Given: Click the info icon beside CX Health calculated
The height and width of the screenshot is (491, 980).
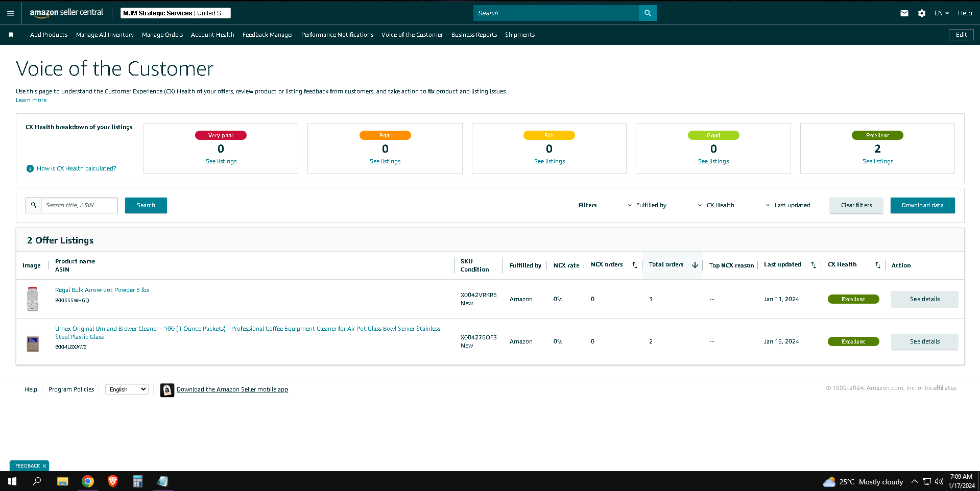Looking at the screenshot, I should 30,168.
